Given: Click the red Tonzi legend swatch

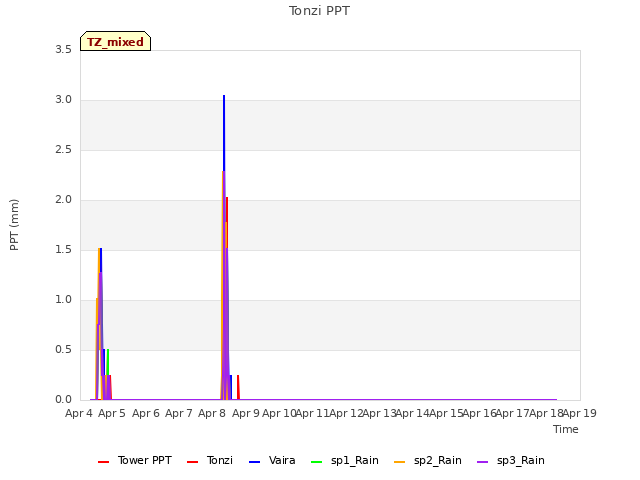Looking at the screenshot, I should pos(192,462).
